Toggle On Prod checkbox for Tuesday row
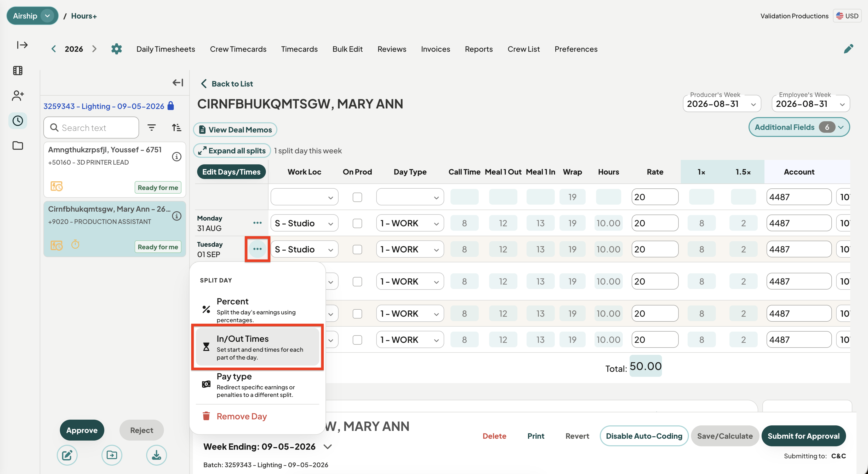This screenshot has height=474, width=868. (x=357, y=250)
